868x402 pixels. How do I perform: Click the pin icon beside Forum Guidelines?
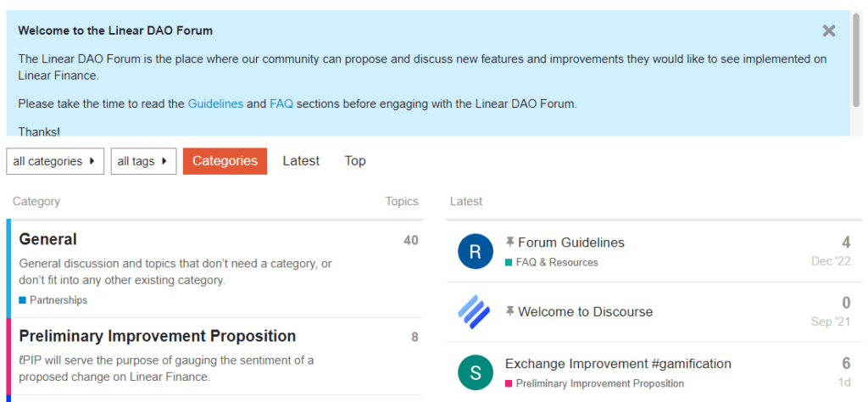pyautogui.click(x=509, y=242)
